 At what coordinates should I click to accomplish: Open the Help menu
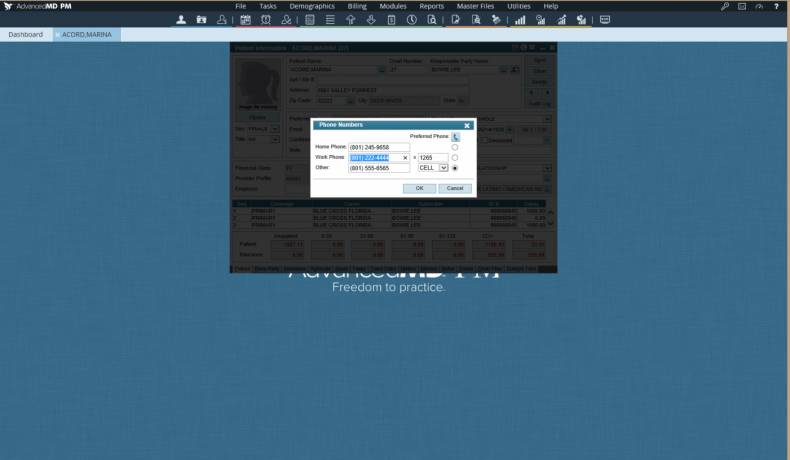pyautogui.click(x=551, y=6)
